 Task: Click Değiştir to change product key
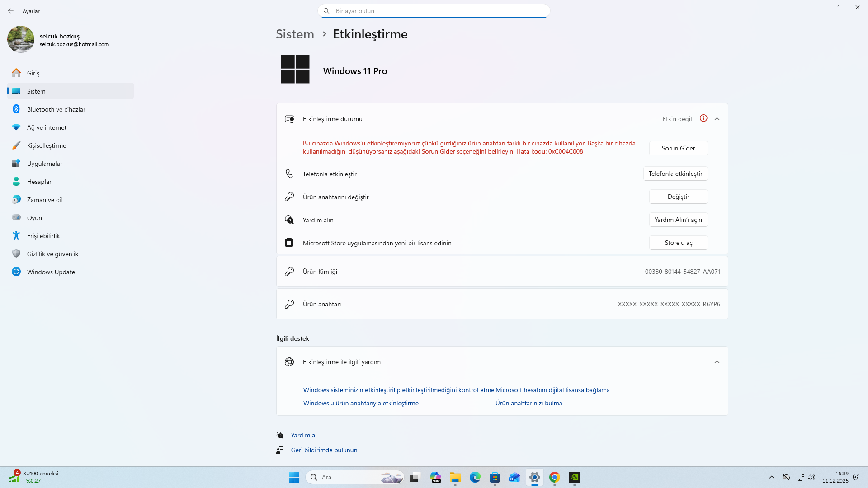tap(678, 197)
